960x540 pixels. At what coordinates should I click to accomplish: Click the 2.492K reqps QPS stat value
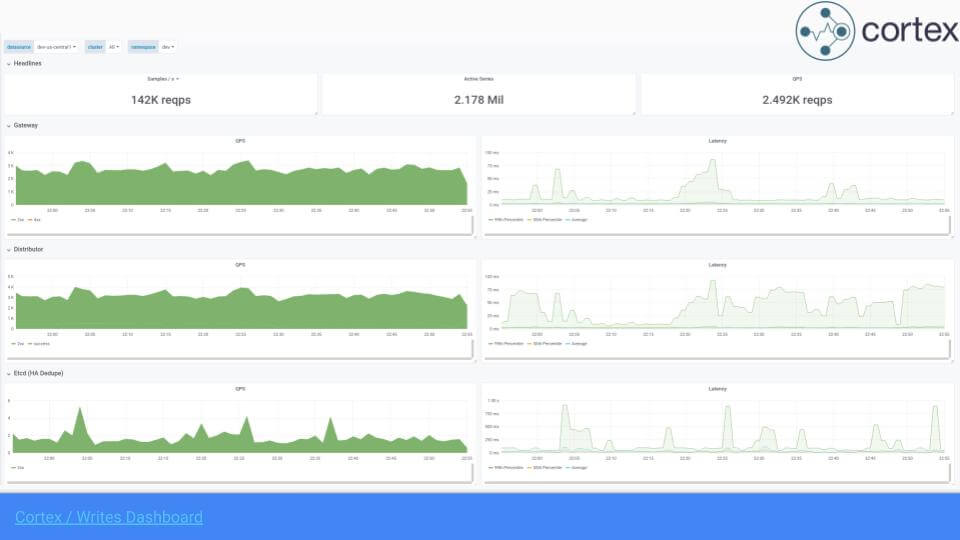[797, 100]
